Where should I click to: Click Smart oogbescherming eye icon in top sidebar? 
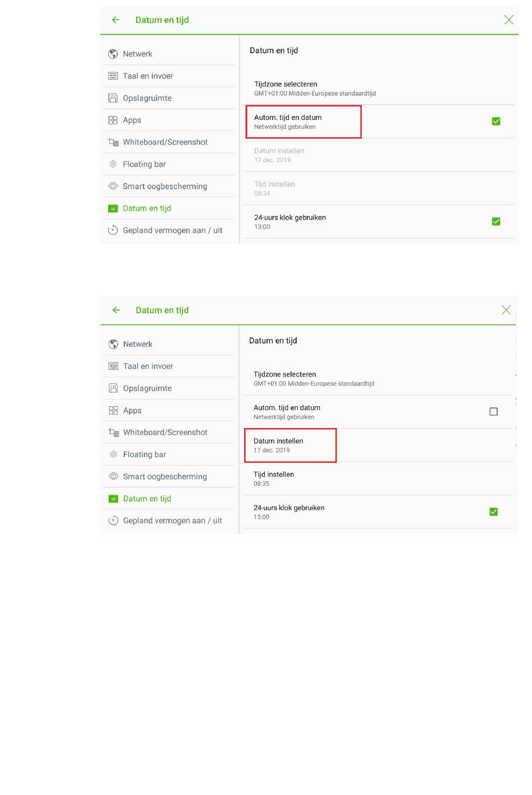(113, 186)
